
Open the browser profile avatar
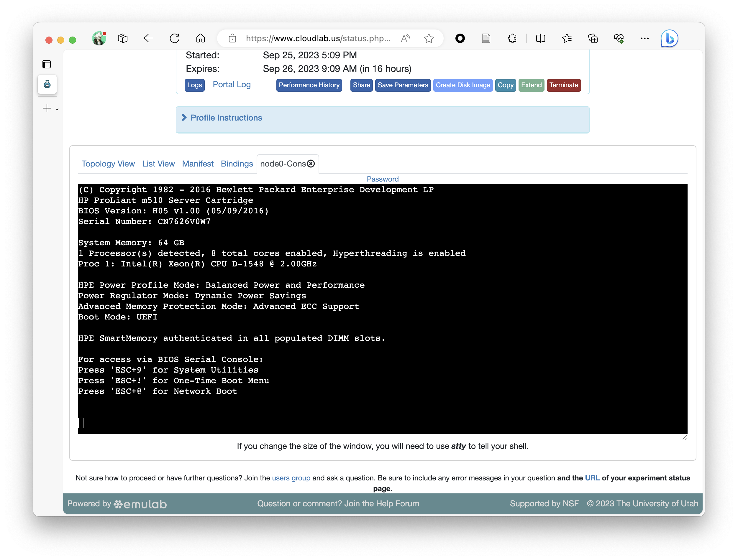99,38
